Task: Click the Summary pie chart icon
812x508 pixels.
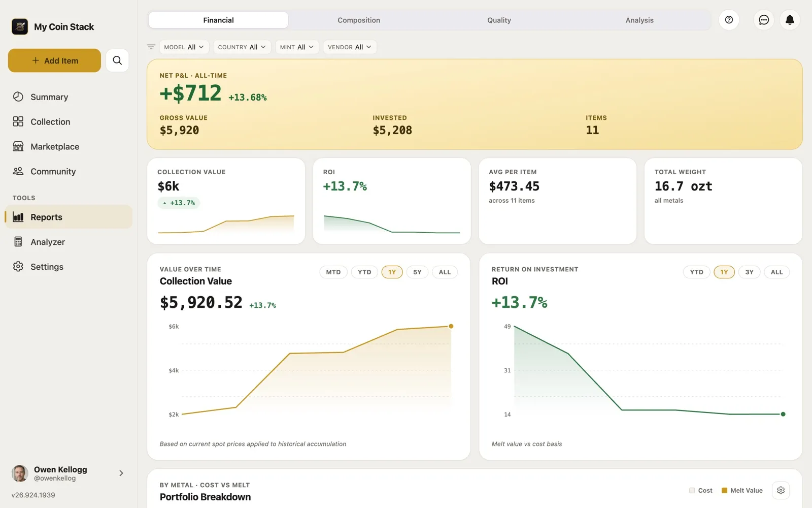Action: [x=18, y=97]
